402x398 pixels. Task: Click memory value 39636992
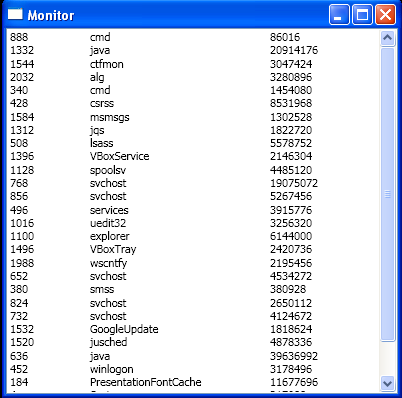(x=294, y=356)
